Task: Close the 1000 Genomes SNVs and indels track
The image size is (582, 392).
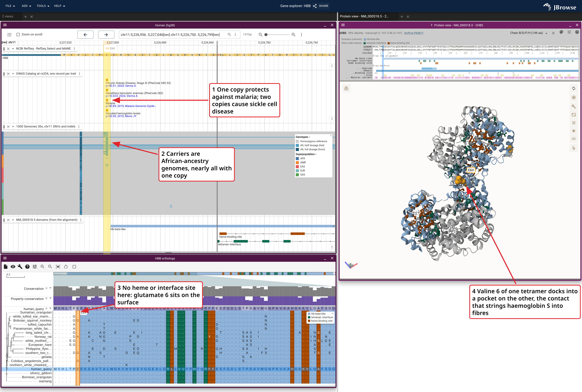Action: click(x=8, y=126)
